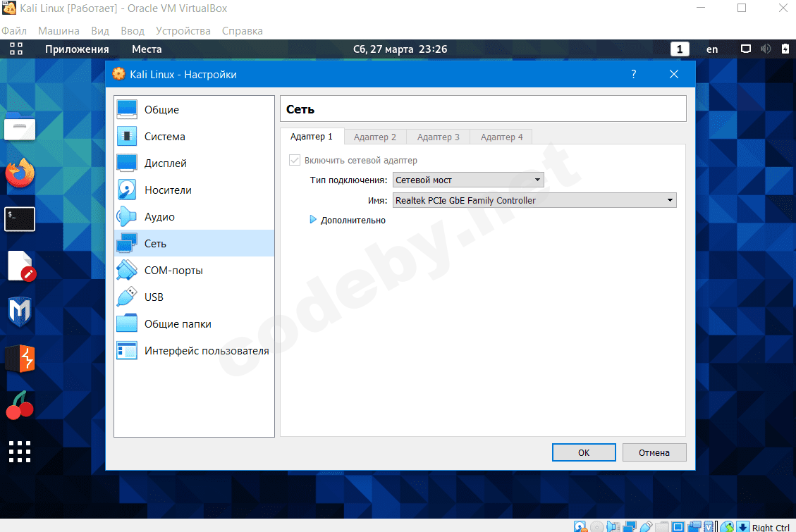Viewport: 796px width, 532px height.
Task: Click the screen icon in Kali top bar
Action: pyautogui.click(x=746, y=49)
